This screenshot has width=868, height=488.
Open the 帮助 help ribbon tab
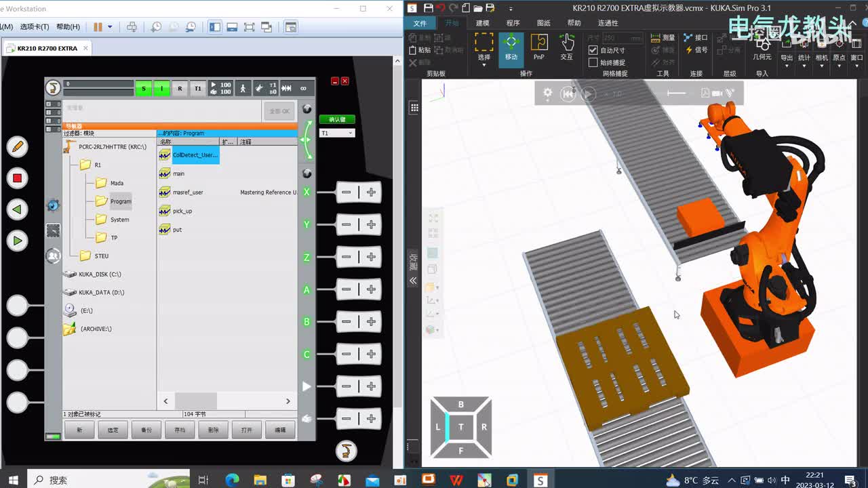click(574, 23)
